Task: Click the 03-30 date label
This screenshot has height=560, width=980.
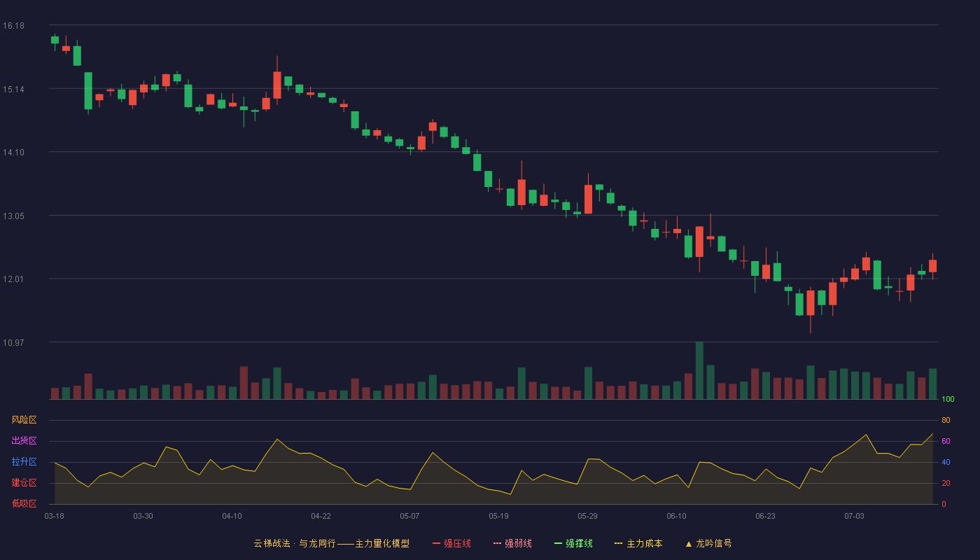Action: click(143, 516)
